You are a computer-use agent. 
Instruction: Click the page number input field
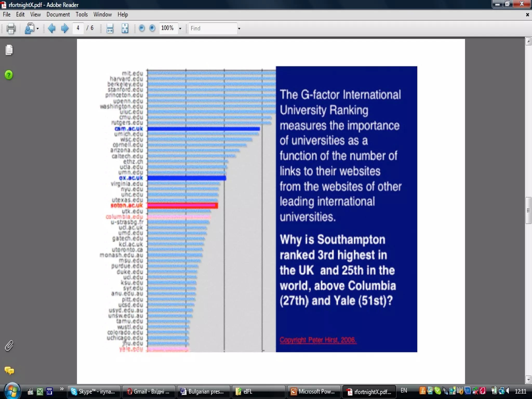(78, 28)
